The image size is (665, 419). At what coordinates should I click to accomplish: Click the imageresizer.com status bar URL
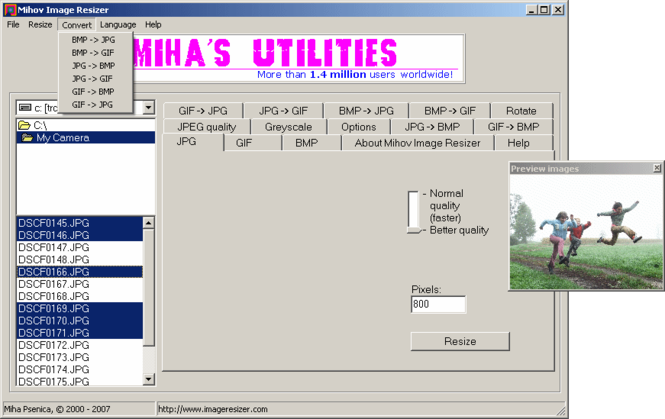point(213,409)
